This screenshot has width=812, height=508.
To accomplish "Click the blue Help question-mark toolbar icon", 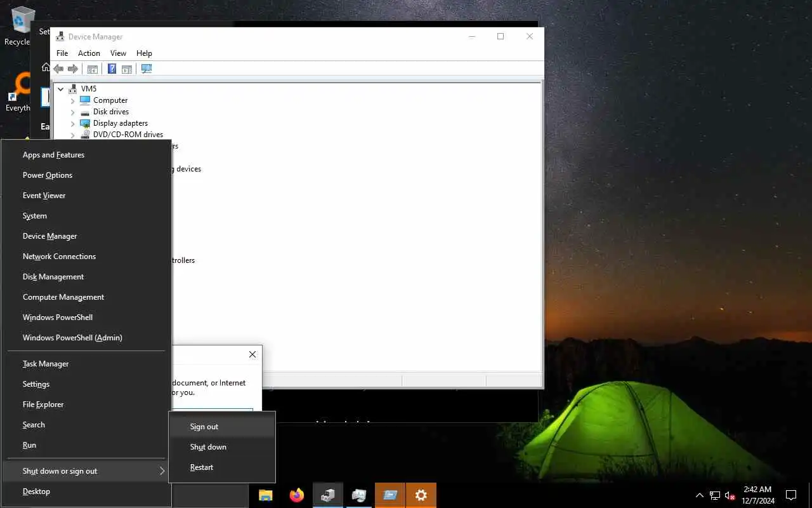I will [x=112, y=69].
